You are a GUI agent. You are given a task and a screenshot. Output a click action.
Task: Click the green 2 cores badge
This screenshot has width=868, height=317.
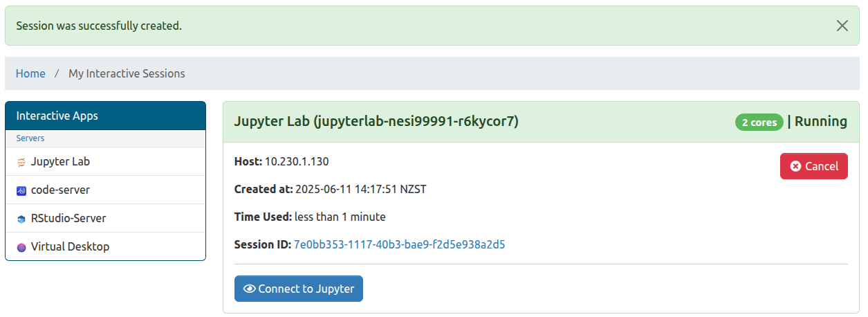click(x=759, y=123)
